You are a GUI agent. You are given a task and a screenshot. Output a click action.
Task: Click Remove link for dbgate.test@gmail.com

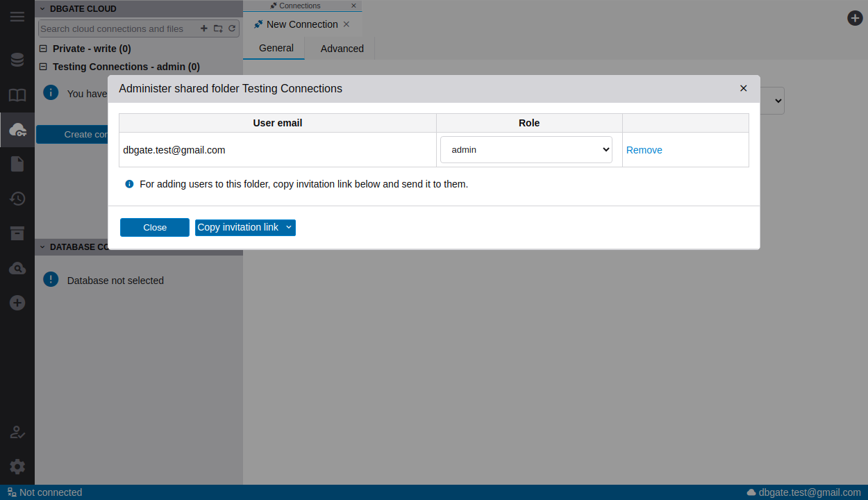644,150
